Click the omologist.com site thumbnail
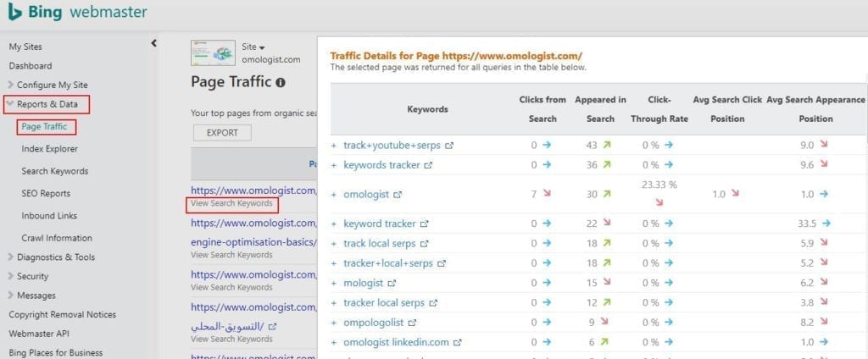The width and height of the screenshot is (868, 359). 213,53
